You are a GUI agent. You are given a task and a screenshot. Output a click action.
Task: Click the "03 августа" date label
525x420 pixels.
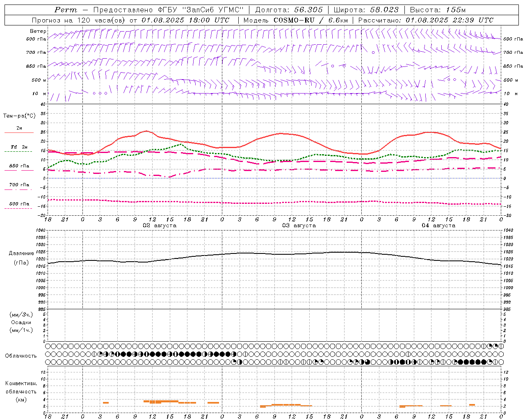pos(299,226)
